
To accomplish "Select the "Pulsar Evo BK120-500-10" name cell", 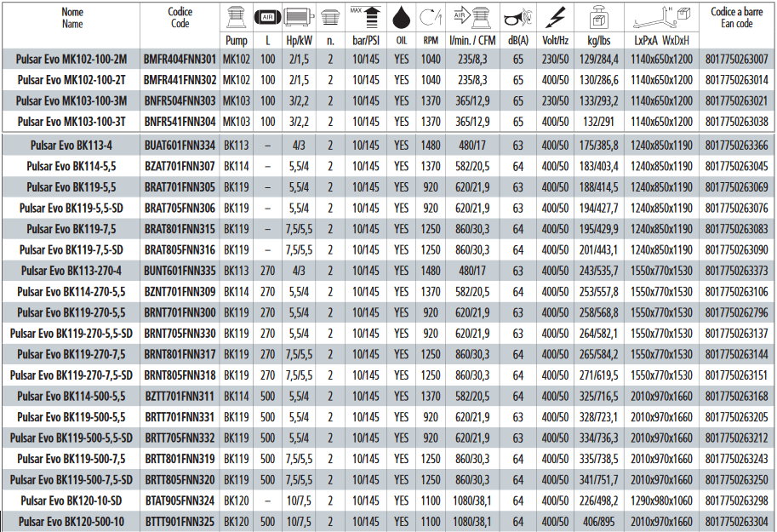I will tap(71, 522).
